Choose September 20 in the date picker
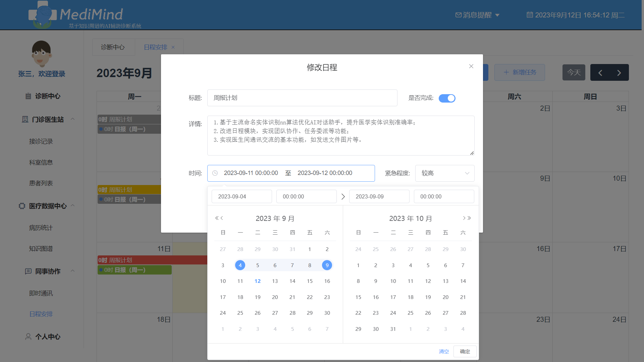The width and height of the screenshot is (644, 362). coord(275,297)
